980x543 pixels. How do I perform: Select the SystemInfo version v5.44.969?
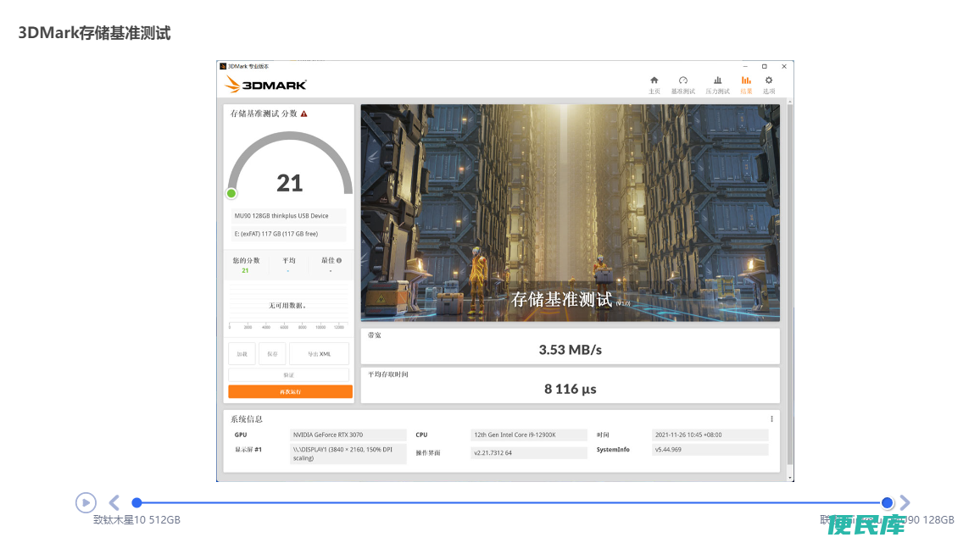click(x=668, y=450)
